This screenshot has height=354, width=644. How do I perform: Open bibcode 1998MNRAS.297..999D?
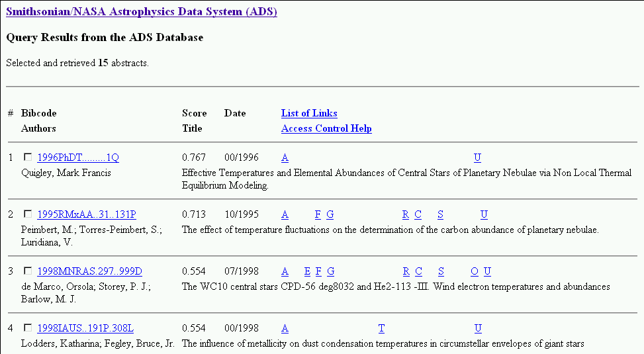(89, 271)
